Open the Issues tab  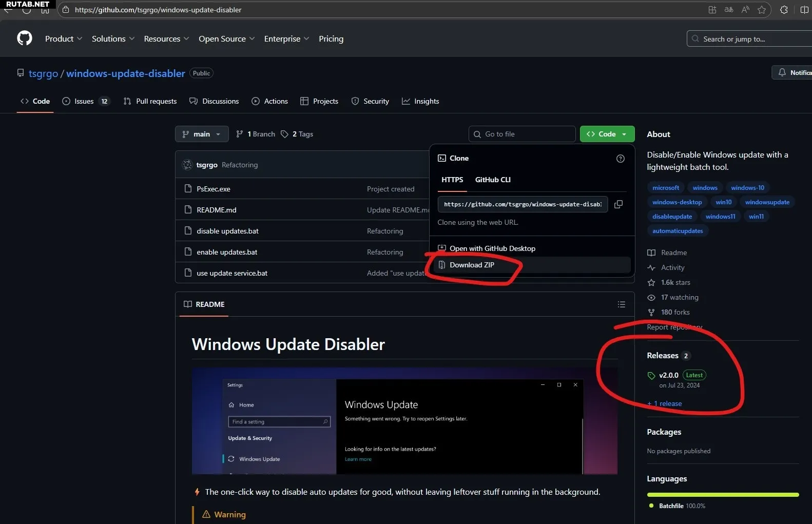pyautogui.click(x=84, y=101)
